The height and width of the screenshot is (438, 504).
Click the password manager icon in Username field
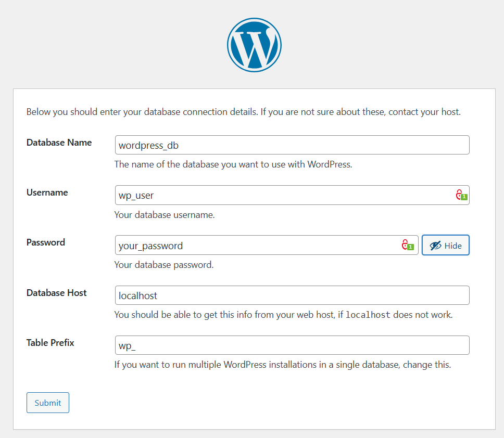[x=461, y=195]
